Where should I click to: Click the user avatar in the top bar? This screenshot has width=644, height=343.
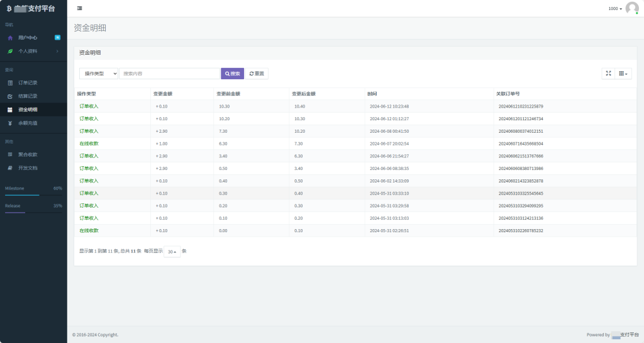tap(631, 8)
